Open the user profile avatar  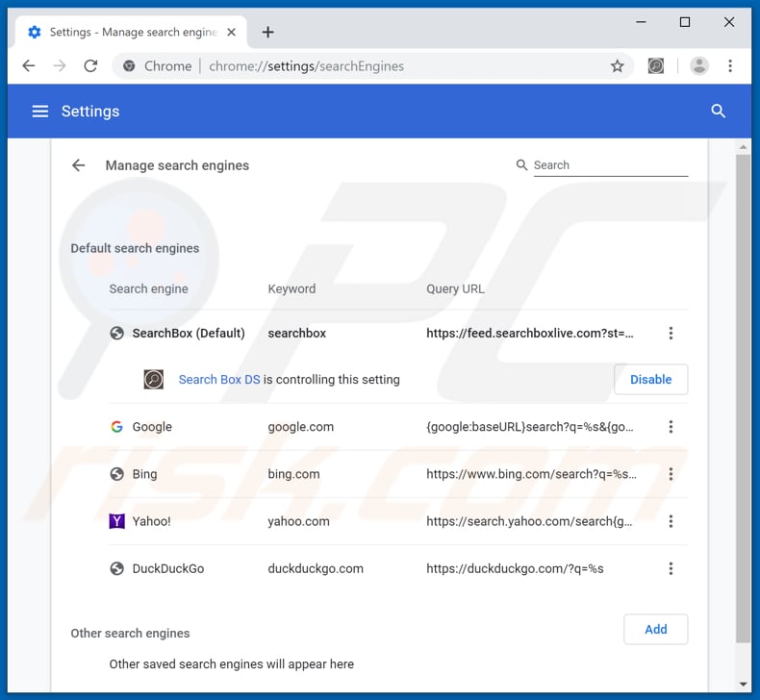pyautogui.click(x=699, y=66)
